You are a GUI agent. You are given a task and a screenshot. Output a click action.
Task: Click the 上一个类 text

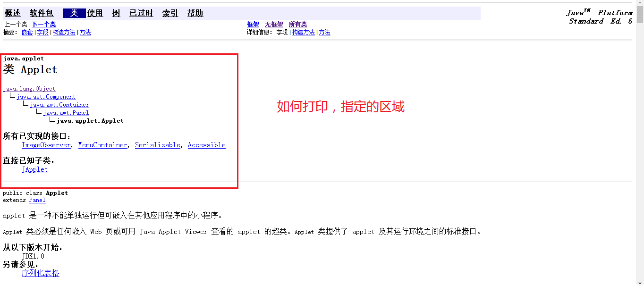point(16,25)
